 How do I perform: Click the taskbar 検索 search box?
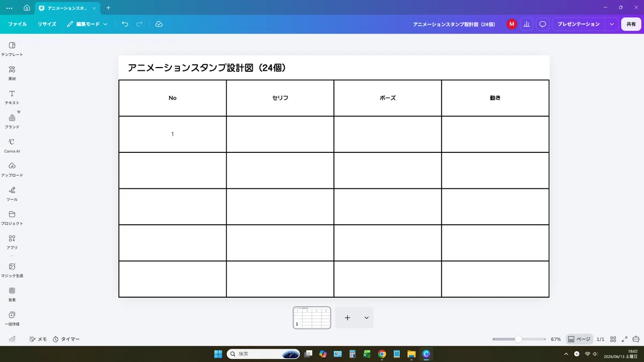[x=264, y=354]
